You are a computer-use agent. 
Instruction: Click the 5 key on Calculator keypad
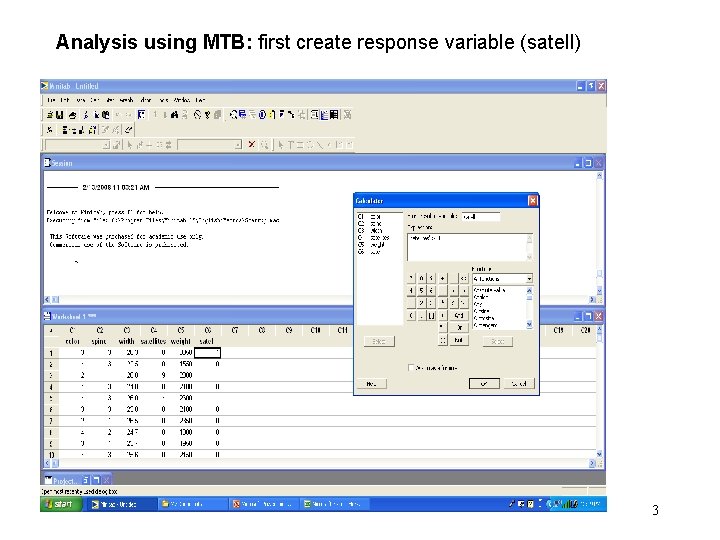[x=422, y=291]
